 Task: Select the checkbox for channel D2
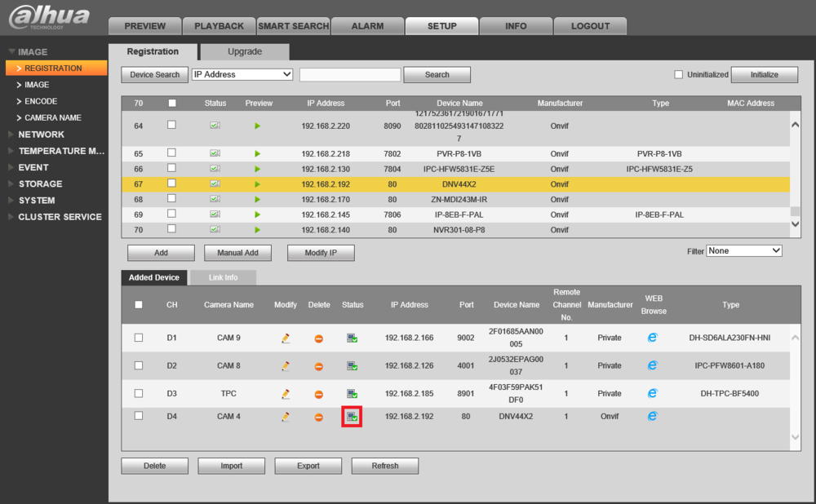[x=139, y=365]
